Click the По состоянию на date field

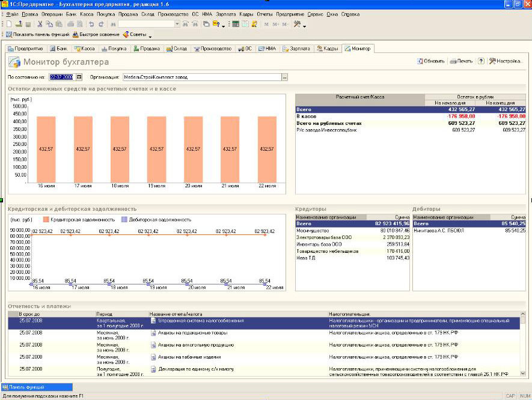tap(63, 77)
